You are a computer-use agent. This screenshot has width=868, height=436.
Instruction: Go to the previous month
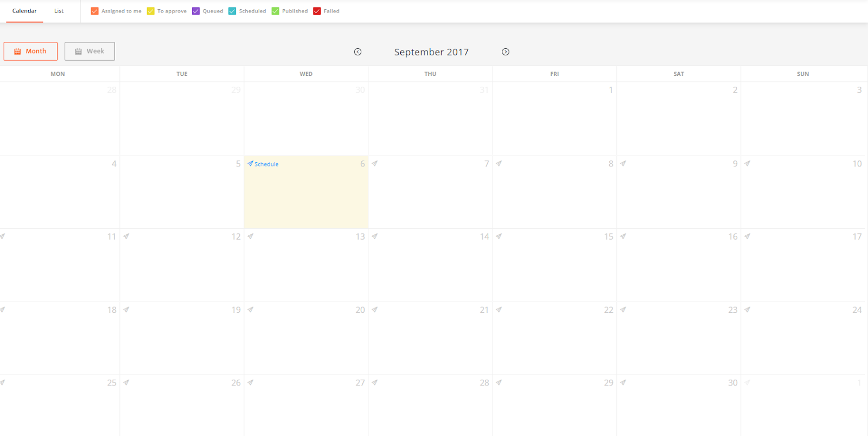tap(358, 52)
